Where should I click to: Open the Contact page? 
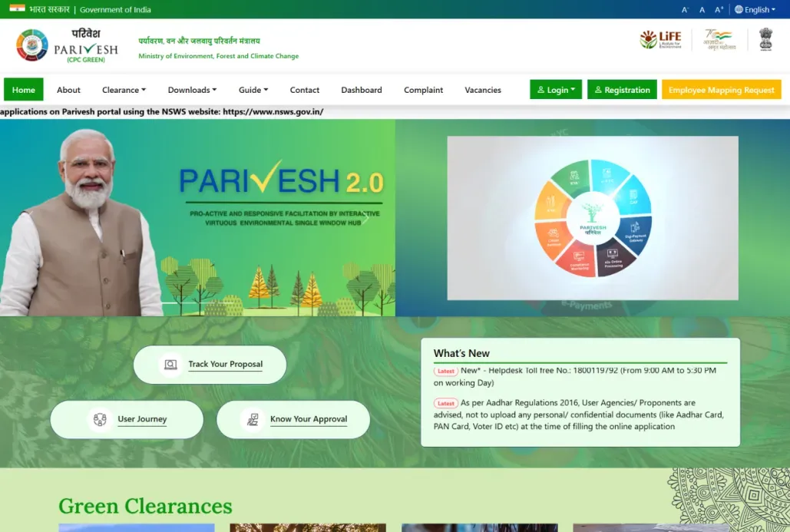point(304,90)
